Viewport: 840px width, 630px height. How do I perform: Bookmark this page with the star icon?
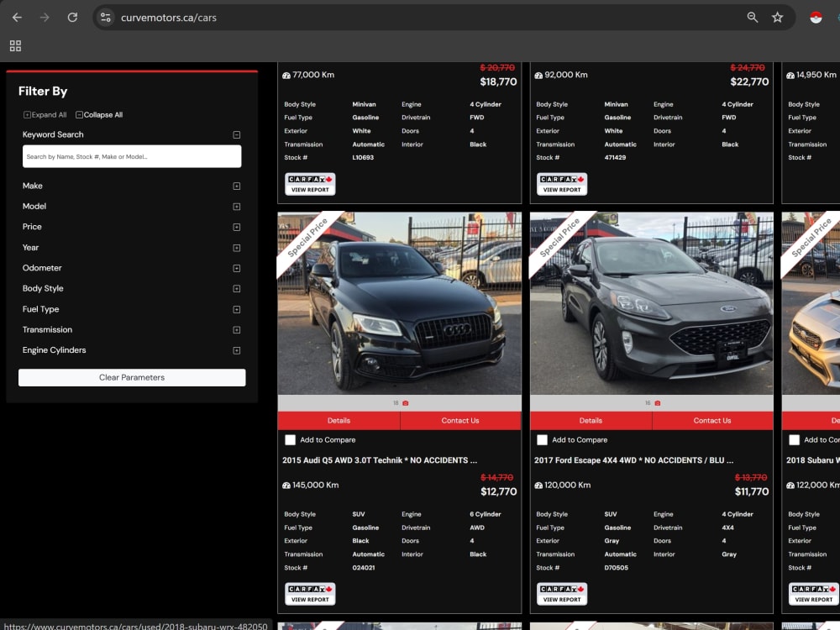(x=777, y=18)
